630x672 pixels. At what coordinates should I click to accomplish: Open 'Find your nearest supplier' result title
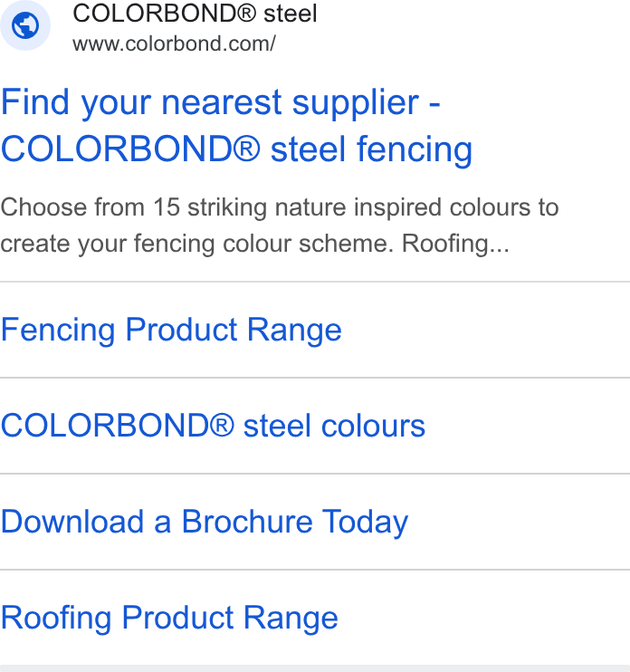click(x=221, y=103)
